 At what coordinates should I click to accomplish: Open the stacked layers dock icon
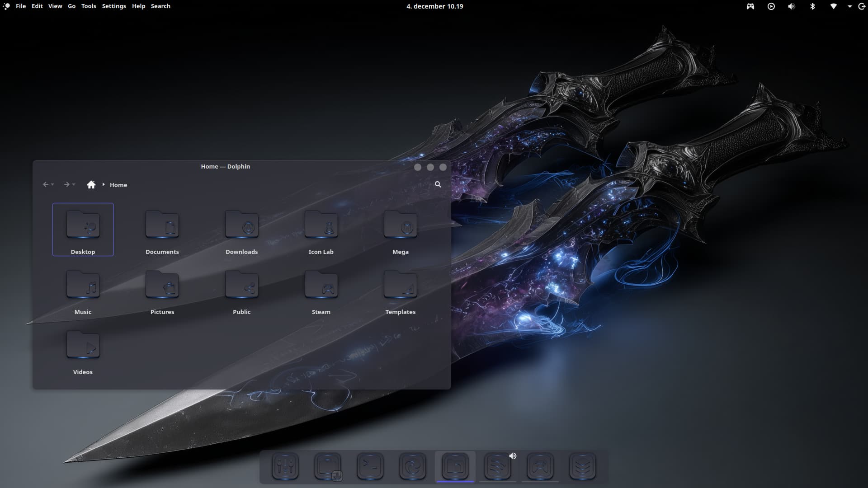(583, 466)
